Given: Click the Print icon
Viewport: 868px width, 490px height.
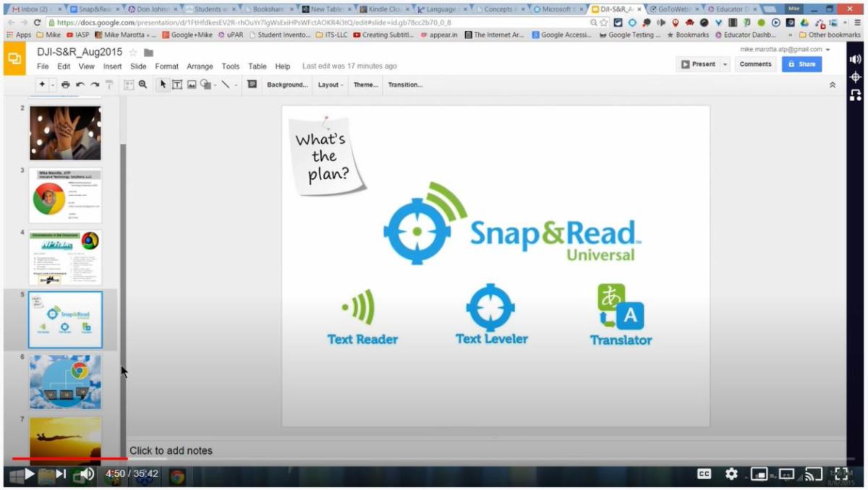Looking at the screenshot, I should 65,85.
